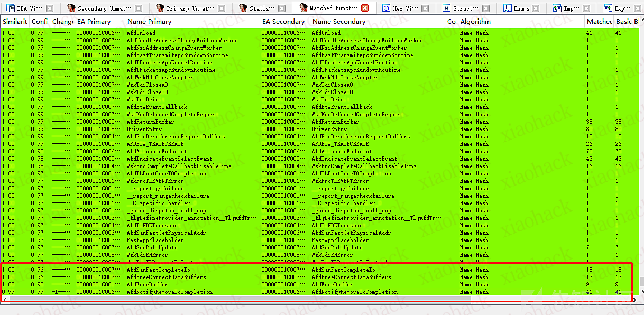
Task: Click the Enums tab icon
Action: coord(508,8)
